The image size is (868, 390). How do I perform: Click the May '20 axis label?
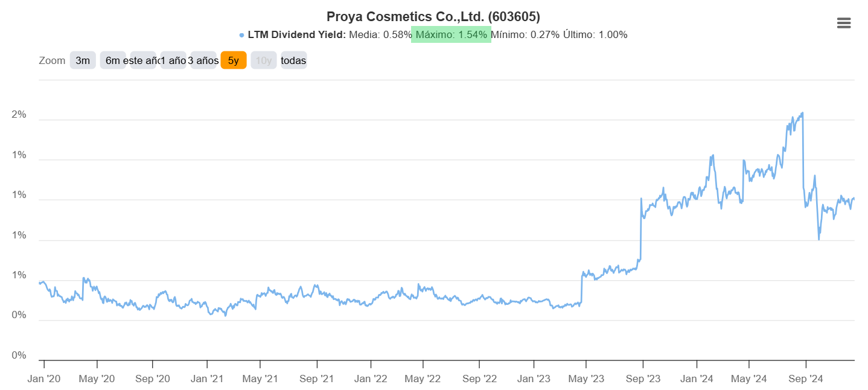tap(97, 379)
